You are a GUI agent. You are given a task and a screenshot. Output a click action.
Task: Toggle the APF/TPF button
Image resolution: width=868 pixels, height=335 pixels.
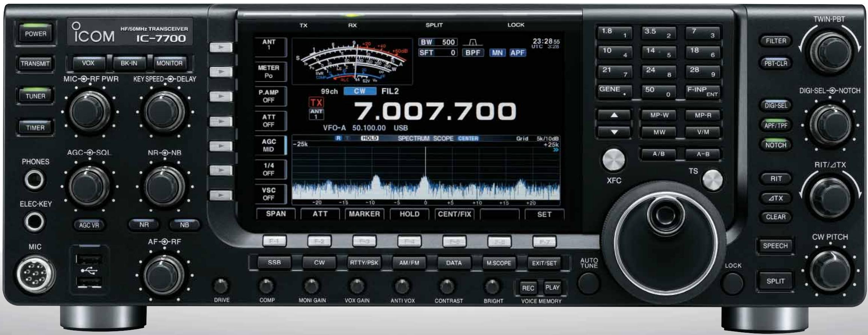pyautogui.click(x=776, y=125)
